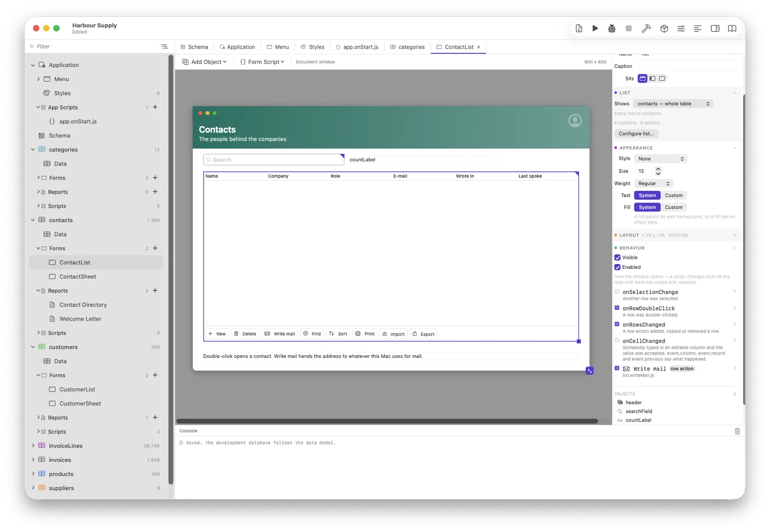This screenshot has width=770, height=532.
Task: Switch to the Schema tab
Action: [x=194, y=47]
